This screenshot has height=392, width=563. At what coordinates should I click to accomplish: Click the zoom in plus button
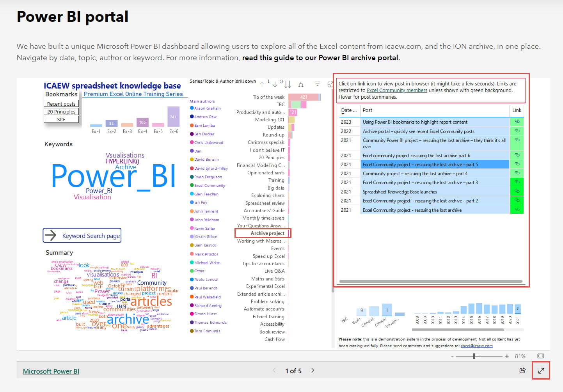coord(507,356)
